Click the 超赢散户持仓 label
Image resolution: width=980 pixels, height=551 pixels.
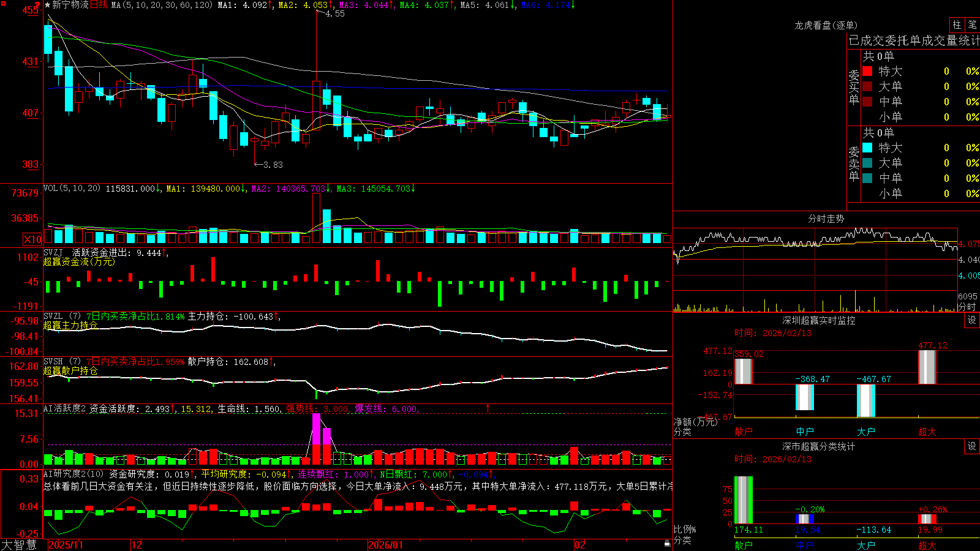tap(70, 370)
